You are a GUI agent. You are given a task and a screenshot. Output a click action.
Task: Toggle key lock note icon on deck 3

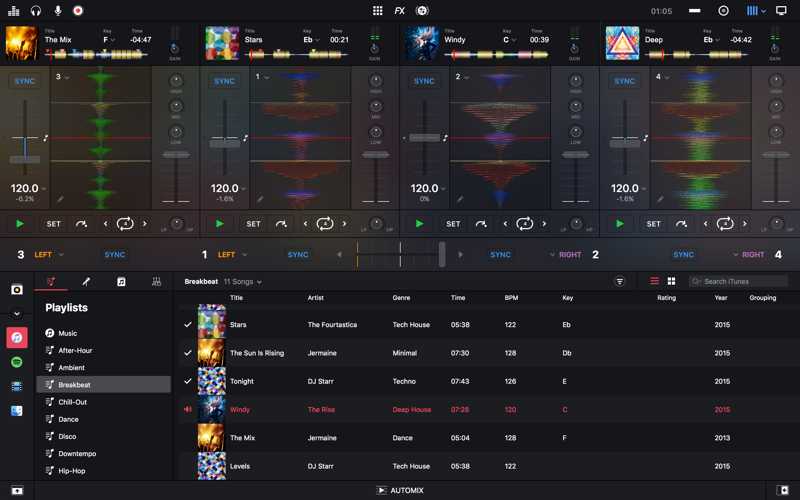pos(45,138)
